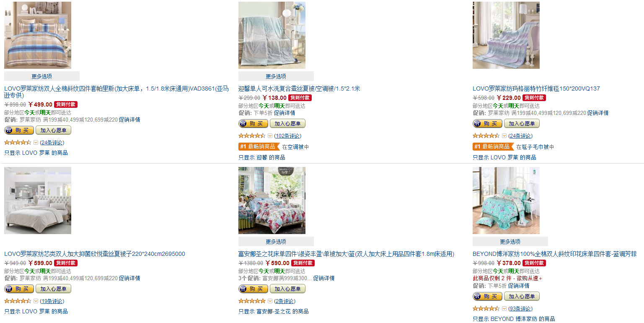Open 更多选项 under LOVO plaid bedding image
644x323 pixels.
point(42,76)
